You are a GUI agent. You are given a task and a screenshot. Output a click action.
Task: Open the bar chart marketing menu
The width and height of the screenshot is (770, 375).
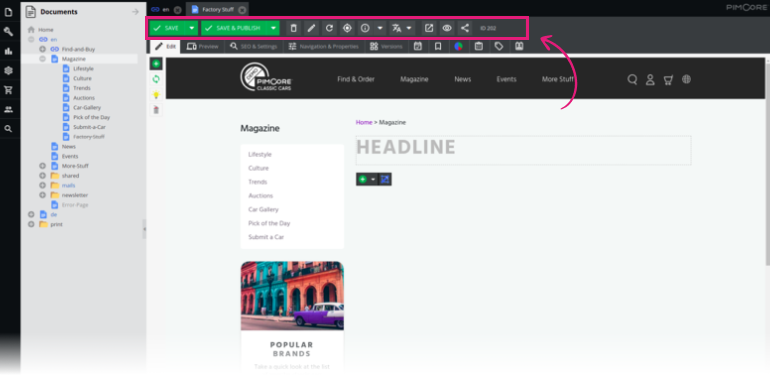coord(8,51)
